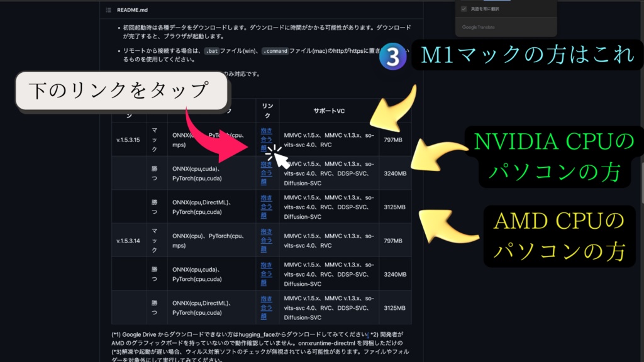The width and height of the screenshot is (644, 362).
Task: Click the リンク column header
Action: point(267,110)
